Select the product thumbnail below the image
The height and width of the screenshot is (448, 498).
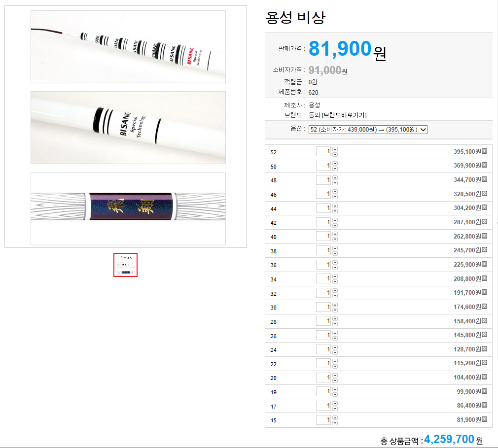(125, 265)
